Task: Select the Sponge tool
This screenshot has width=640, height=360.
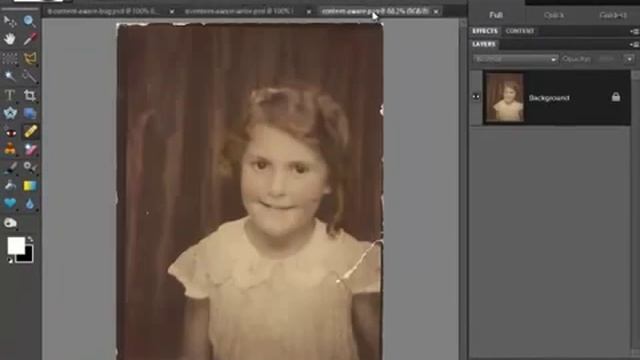Action: (10, 222)
